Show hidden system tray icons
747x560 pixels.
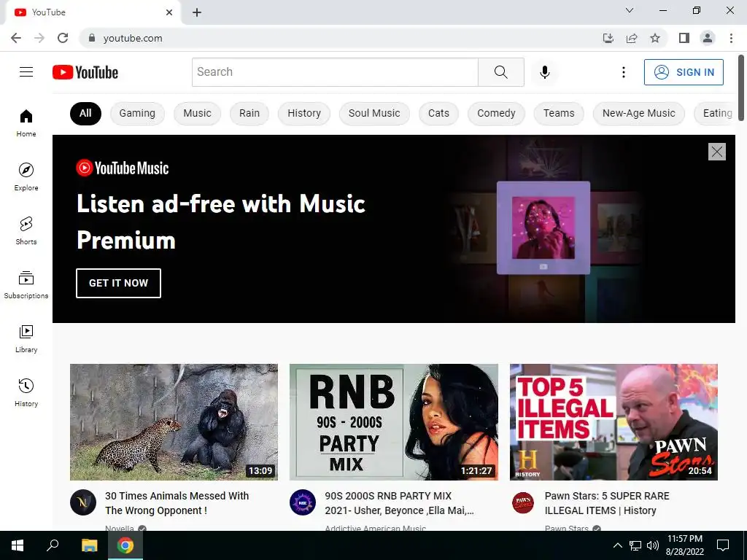pyautogui.click(x=617, y=545)
